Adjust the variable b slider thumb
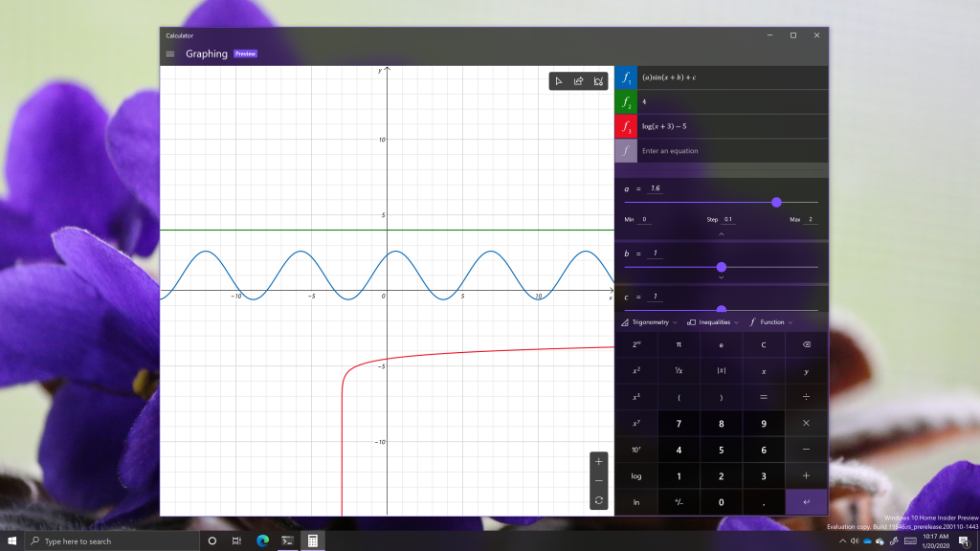980x551 pixels. pyautogui.click(x=722, y=267)
